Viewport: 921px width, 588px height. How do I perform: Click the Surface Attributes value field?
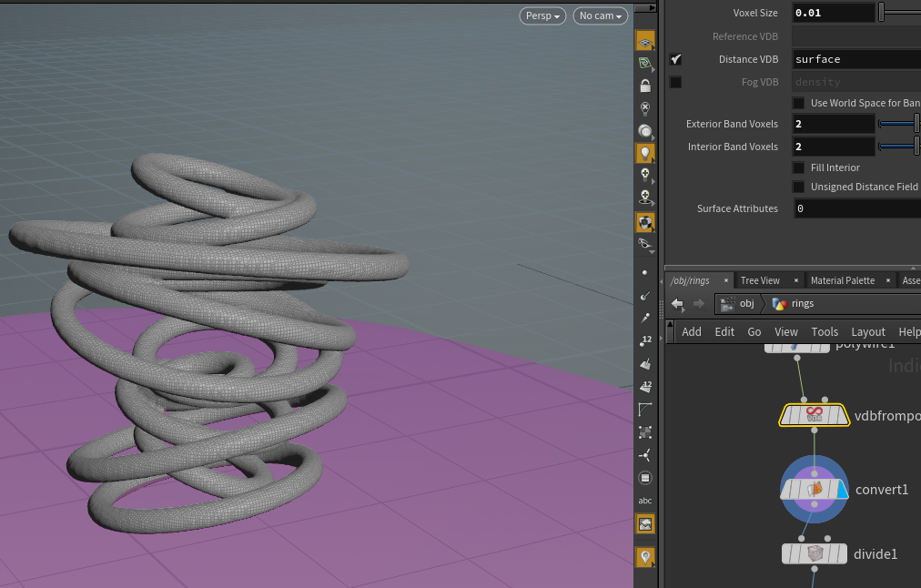click(856, 208)
